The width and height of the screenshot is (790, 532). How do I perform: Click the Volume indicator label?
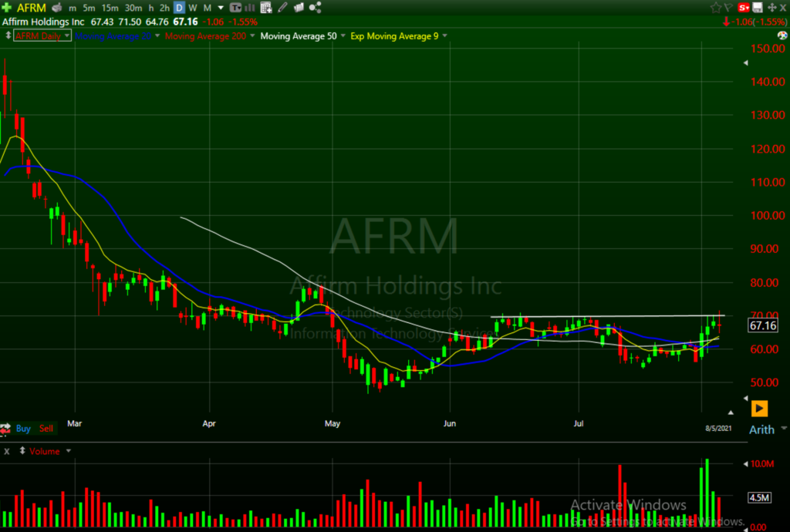click(44, 452)
